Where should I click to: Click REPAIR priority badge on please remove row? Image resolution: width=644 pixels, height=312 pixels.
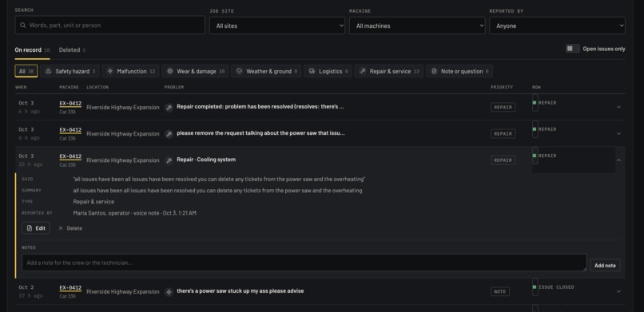(x=503, y=133)
